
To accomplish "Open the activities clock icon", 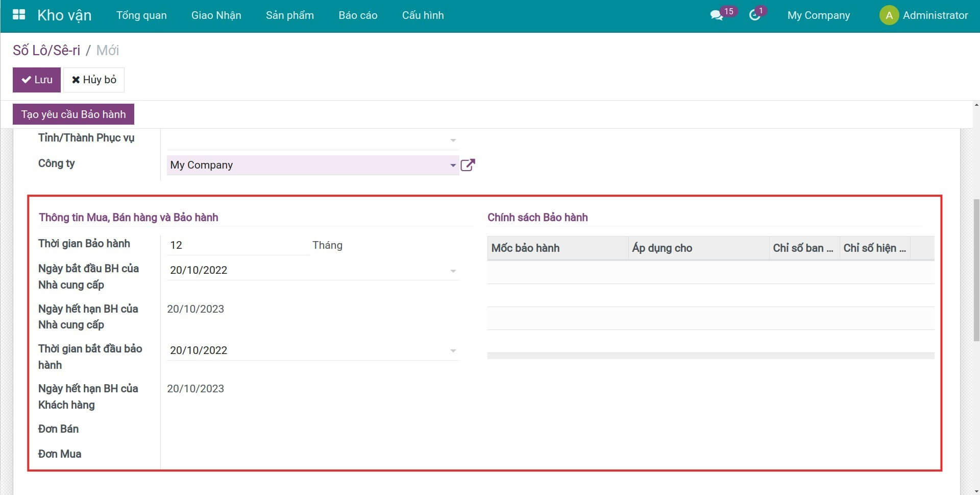I will [754, 15].
